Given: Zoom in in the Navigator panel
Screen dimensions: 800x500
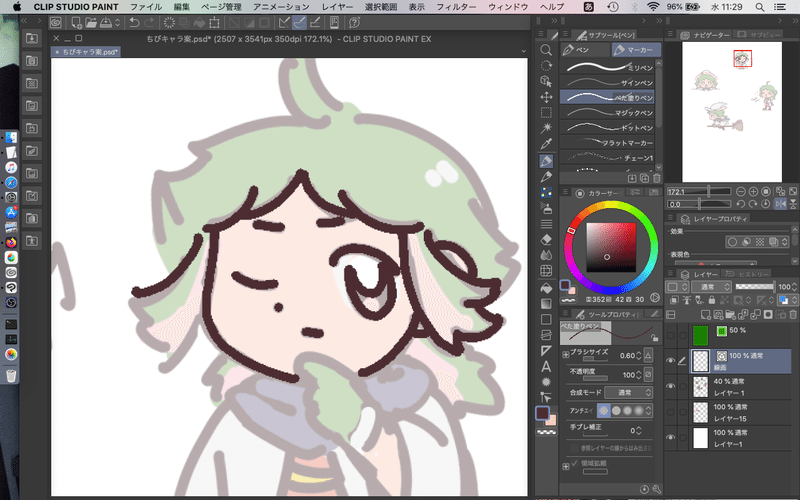Looking at the screenshot, I should click(753, 191).
